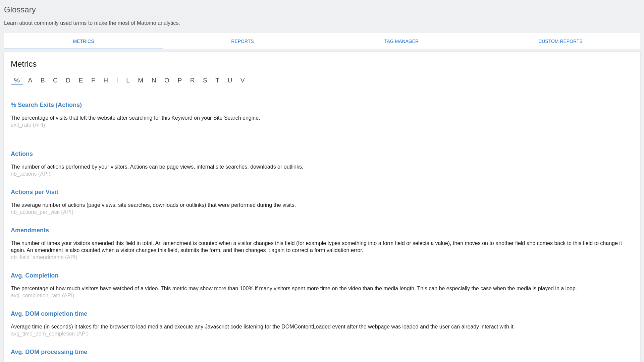644x362 pixels.
Task: Click the METRICS tab
Action: [x=83, y=41]
